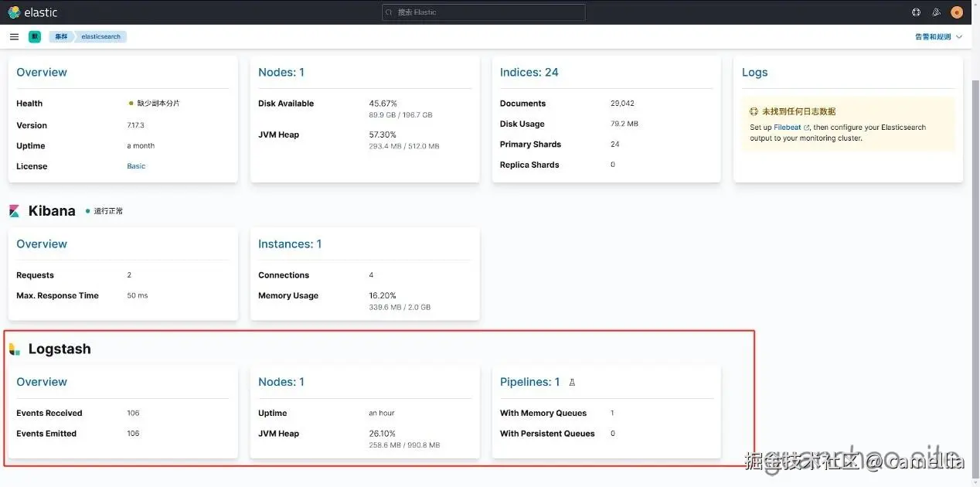Click the Logstash heading

click(60, 349)
